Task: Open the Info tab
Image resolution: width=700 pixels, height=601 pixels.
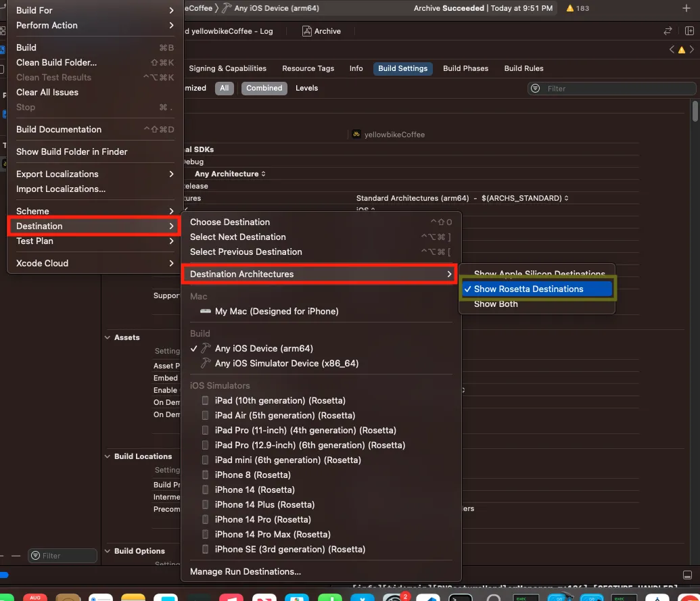Action: [356, 68]
